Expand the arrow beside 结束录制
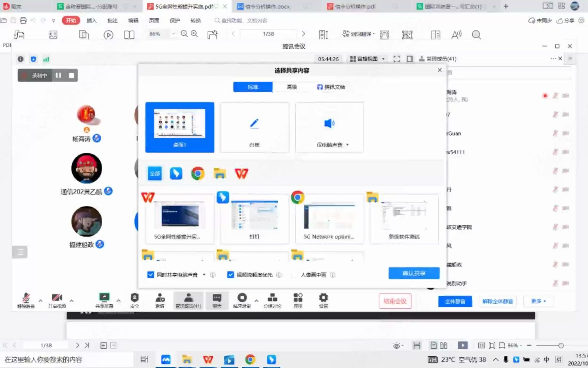The width and height of the screenshot is (588, 368). pyautogui.click(x=256, y=301)
